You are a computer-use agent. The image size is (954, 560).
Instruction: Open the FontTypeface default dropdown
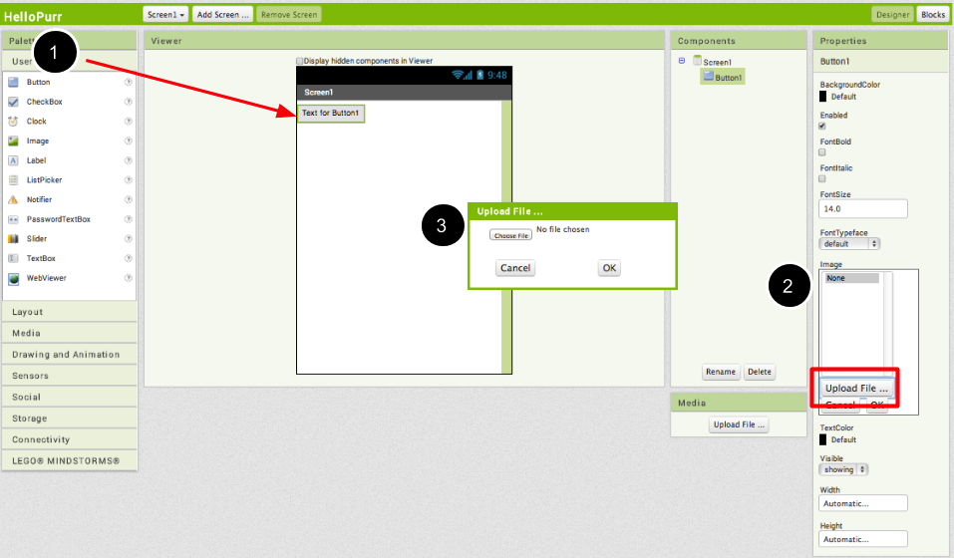[x=849, y=243]
